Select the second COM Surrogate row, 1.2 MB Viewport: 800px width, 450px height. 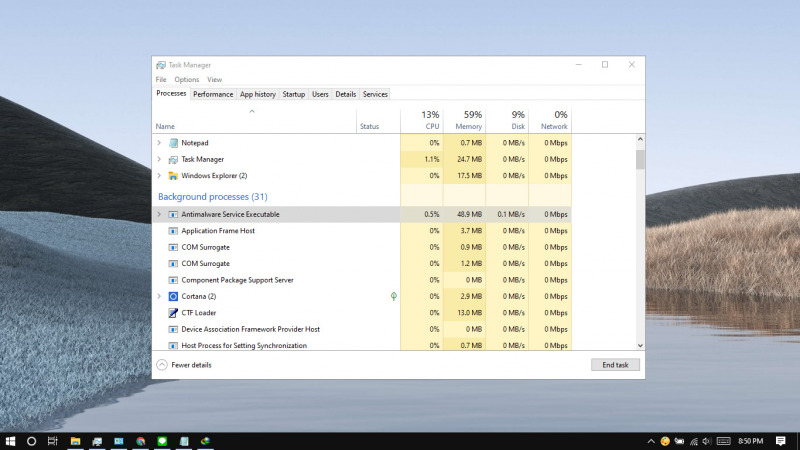[362, 263]
